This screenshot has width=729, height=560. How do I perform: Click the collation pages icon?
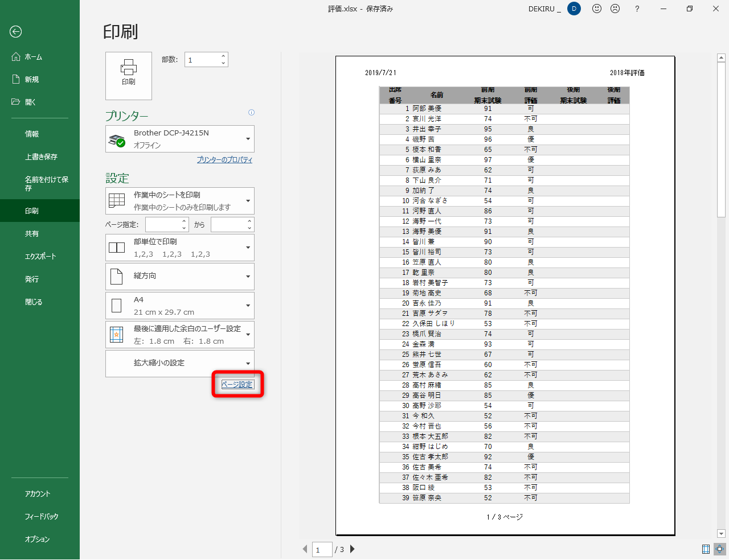click(x=117, y=248)
